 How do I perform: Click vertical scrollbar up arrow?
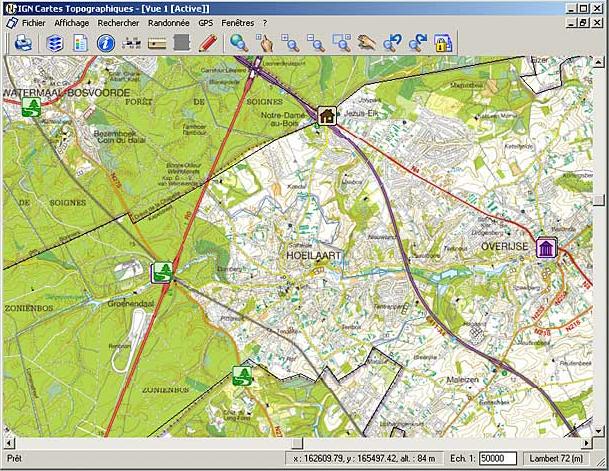[598, 61]
